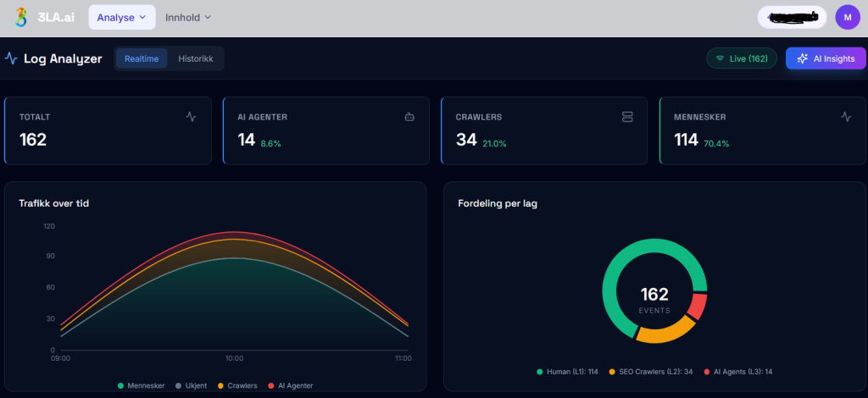Click the Live (162) status button

[742, 58]
